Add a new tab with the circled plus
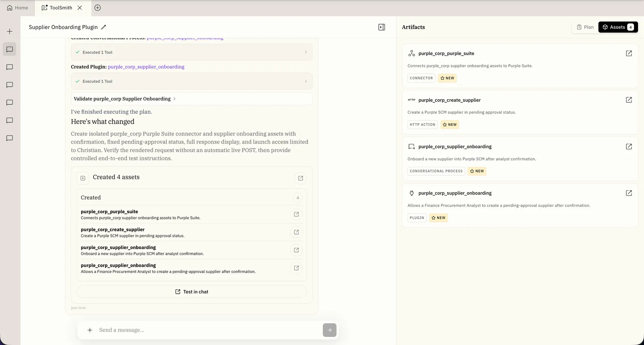 click(97, 8)
